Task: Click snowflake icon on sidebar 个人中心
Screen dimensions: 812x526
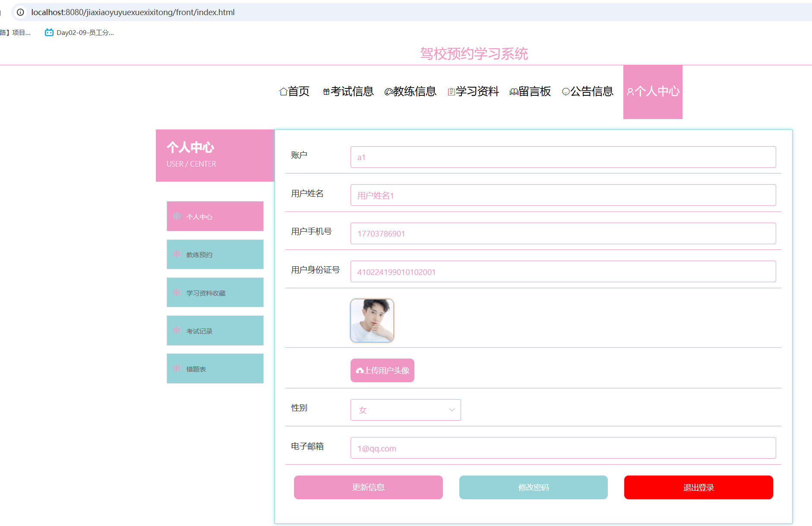Action: [x=177, y=216]
